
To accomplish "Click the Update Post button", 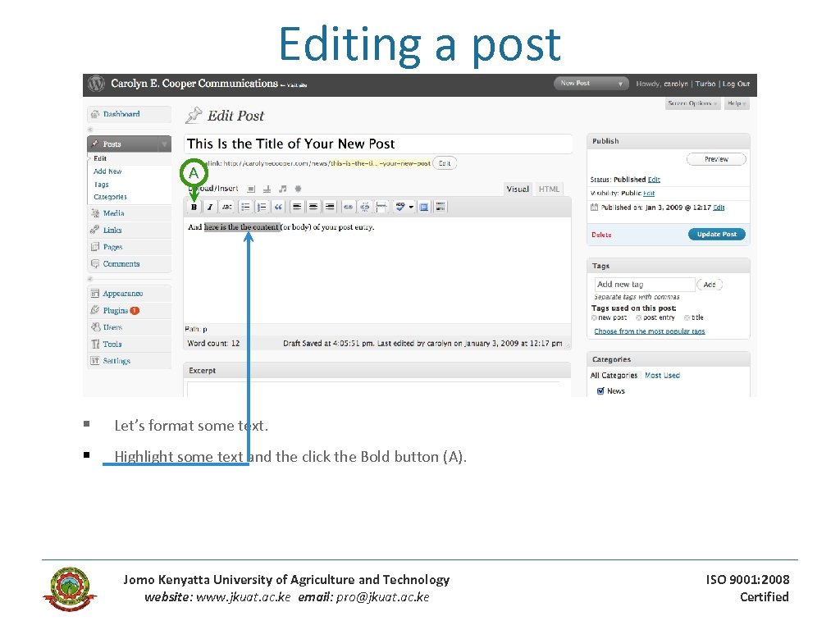I will point(715,234).
